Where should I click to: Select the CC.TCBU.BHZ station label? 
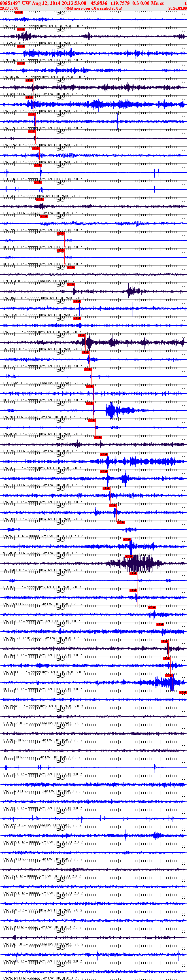pos(43,213)
